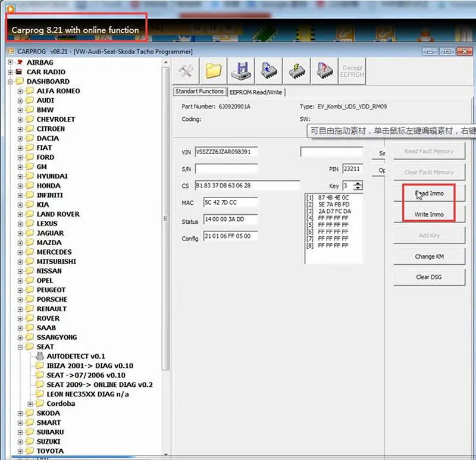Write chip with the lightning bolt chip icon

click(296, 71)
